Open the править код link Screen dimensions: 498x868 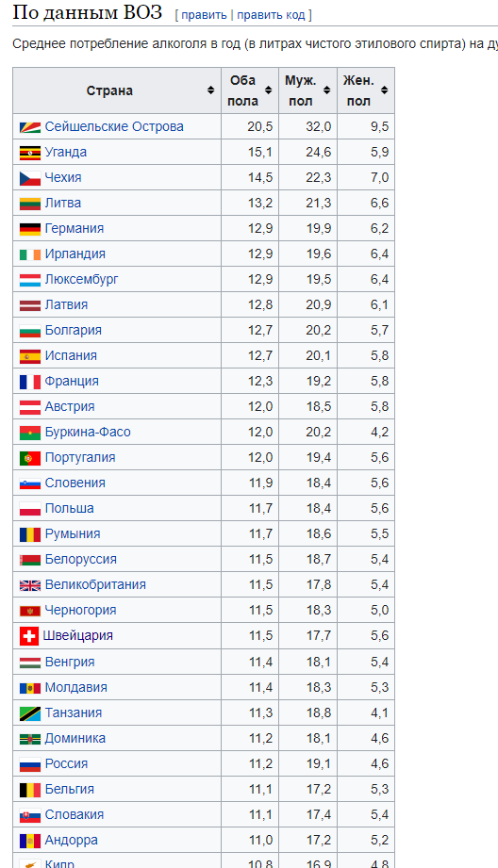(271, 15)
